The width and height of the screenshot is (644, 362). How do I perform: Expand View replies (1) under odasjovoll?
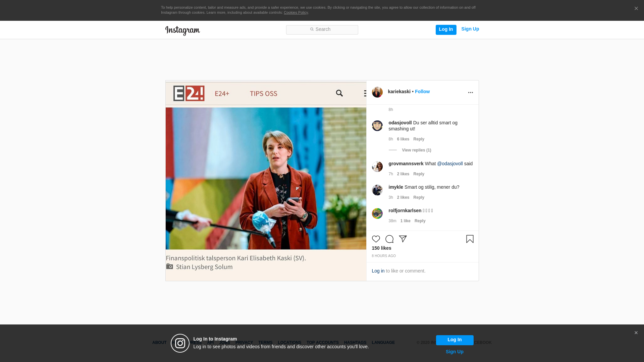416,150
